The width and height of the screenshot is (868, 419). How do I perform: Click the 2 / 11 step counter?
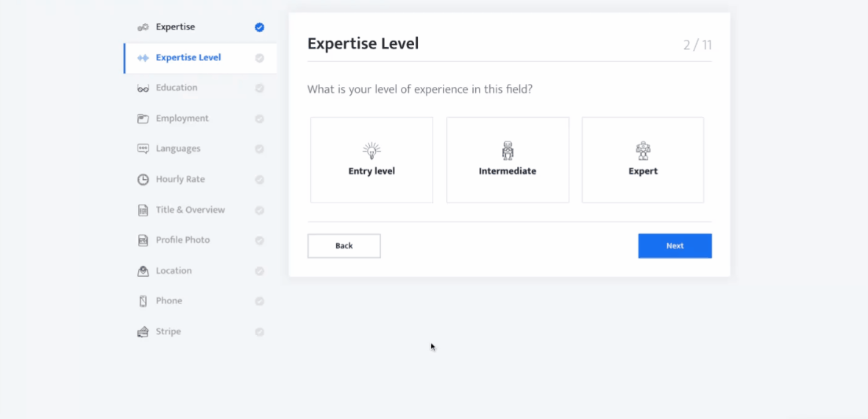click(x=697, y=45)
